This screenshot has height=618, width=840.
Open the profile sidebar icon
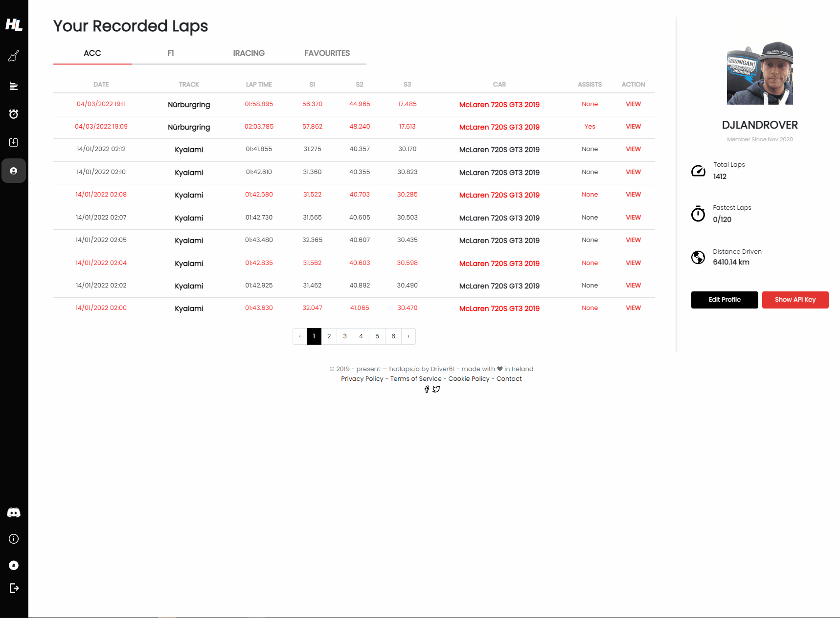(14, 171)
